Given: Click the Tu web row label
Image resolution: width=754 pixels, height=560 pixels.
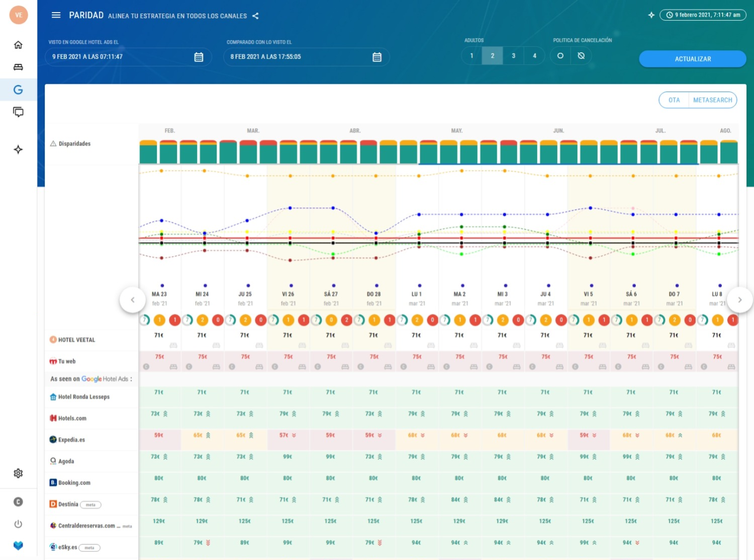Looking at the screenshot, I should pos(67,361).
